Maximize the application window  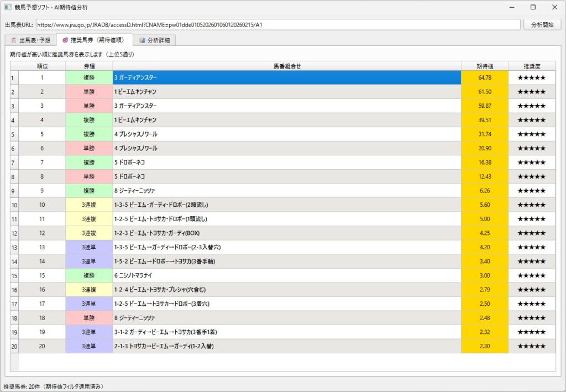pos(533,7)
